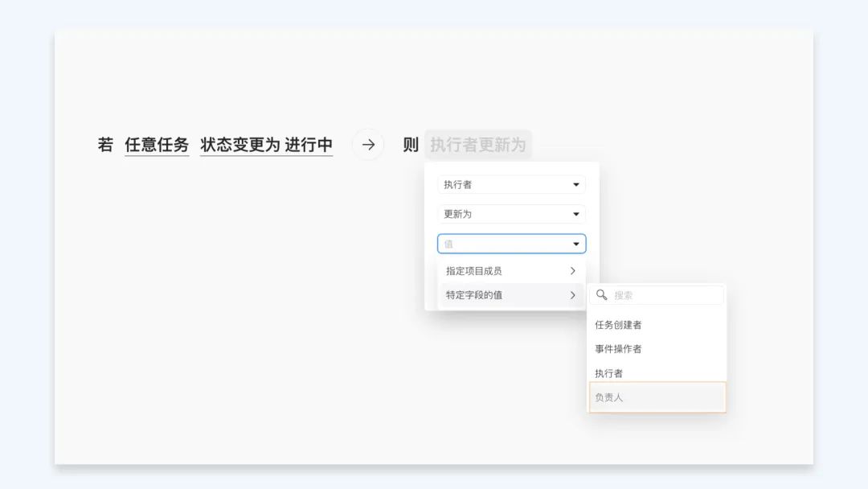This screenshot has height=489, width=868.
Task: Focus the 搜索 search input field
Action: (x=665, y=295)
